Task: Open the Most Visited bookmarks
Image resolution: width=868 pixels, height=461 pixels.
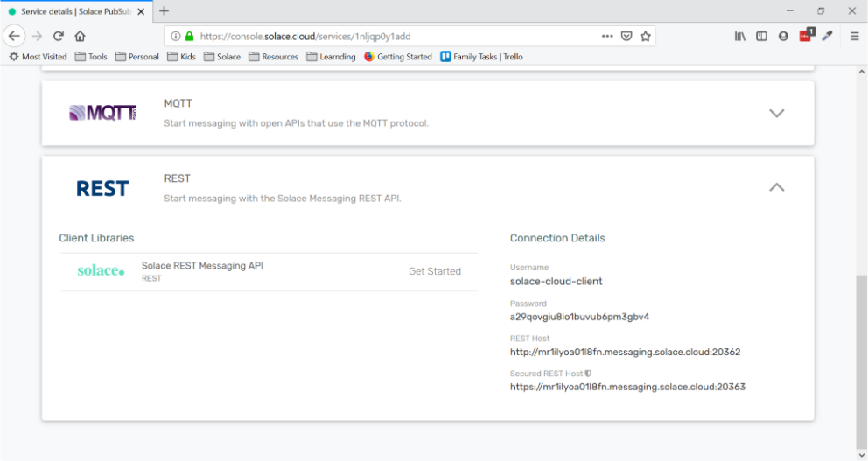Action: [x=38, y=57]
